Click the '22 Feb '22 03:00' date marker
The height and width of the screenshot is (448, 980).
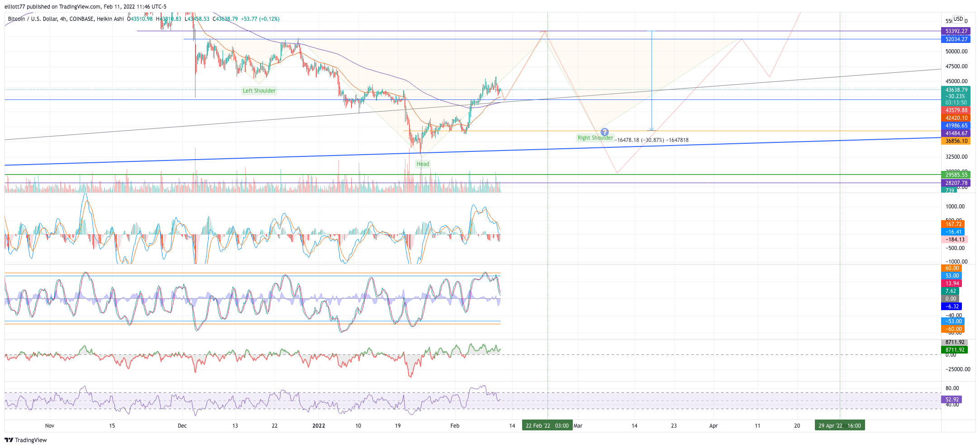(x=547, y=425)
